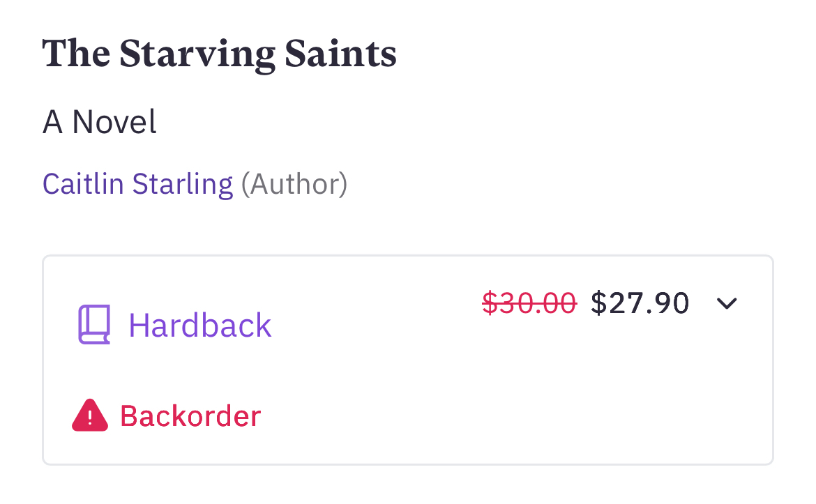Expand the Hardback format chevron
The width and height of the screenshot is (816, 504).
pos(727,303)
